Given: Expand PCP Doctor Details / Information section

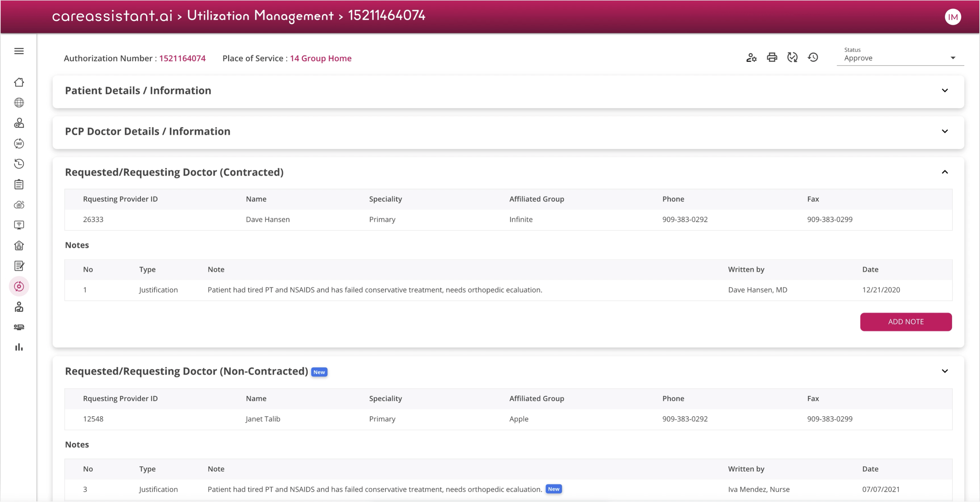Looking at the screenshot, I should (x=945, y=131).
